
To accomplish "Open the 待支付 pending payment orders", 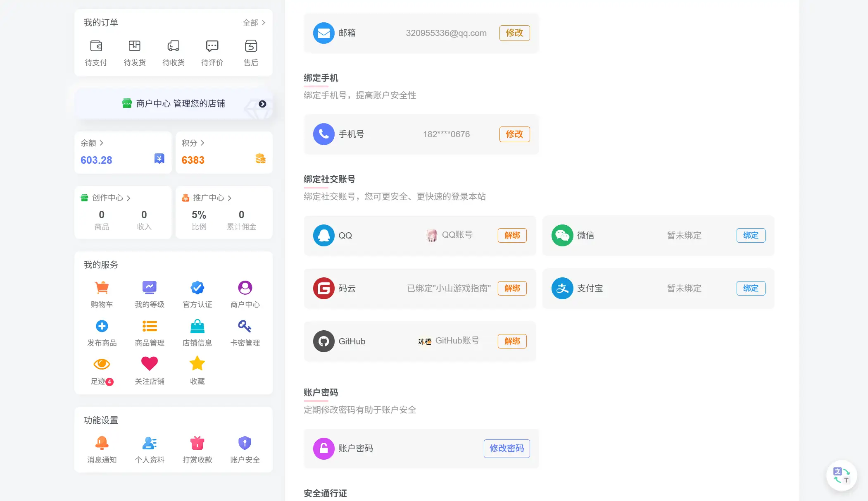I will 96,53.
